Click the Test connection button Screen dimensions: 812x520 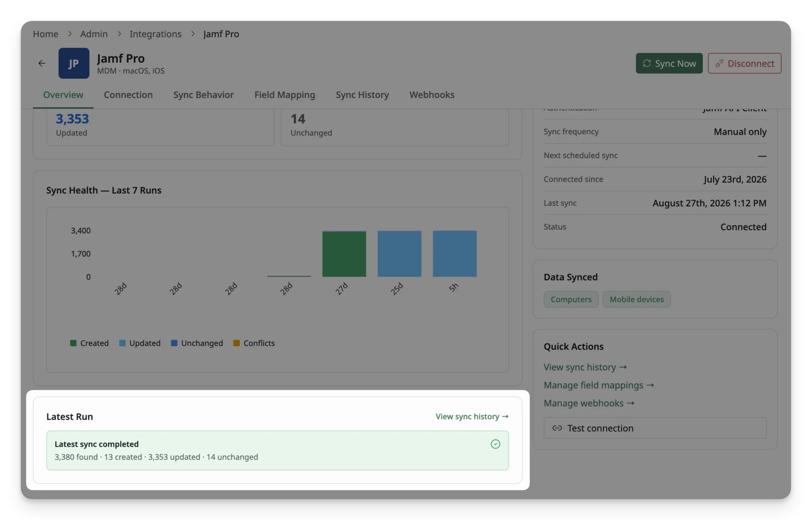(x=655, y=428)
